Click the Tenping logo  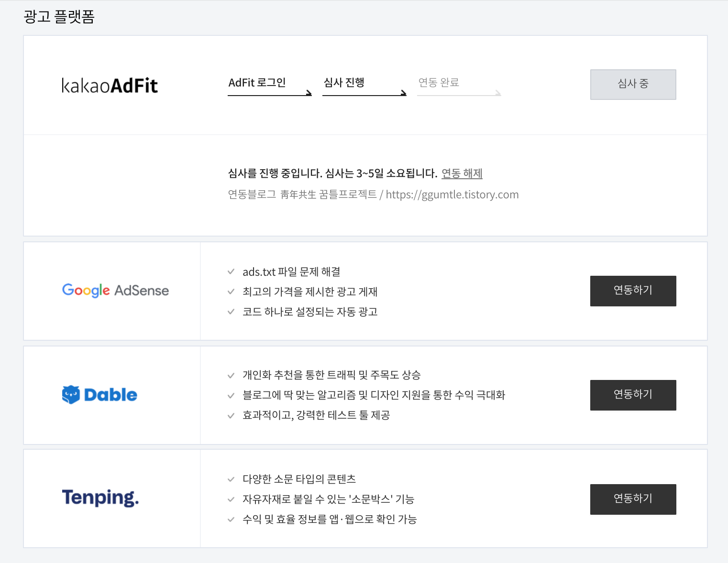coord(100,498)
